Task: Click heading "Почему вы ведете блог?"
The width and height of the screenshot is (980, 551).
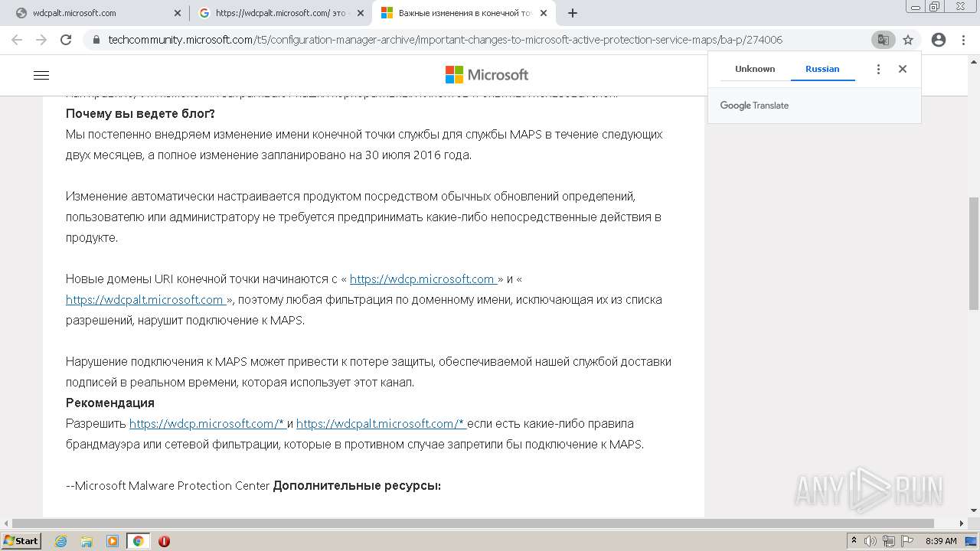Action: [140, 114]
